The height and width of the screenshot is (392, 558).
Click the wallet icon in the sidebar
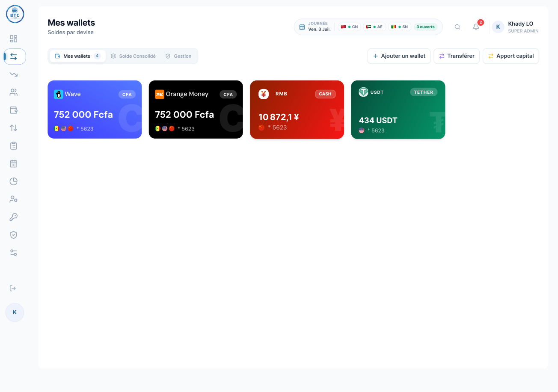14,110
